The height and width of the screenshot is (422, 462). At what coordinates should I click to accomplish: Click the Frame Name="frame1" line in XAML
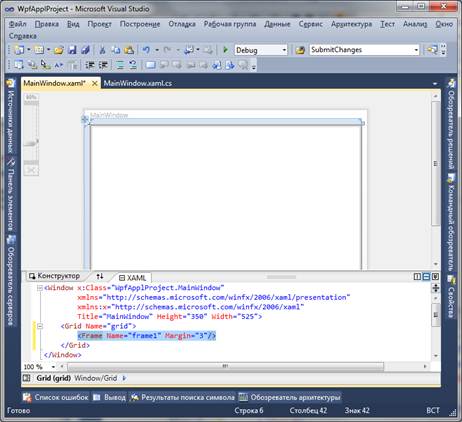[147, 336]
